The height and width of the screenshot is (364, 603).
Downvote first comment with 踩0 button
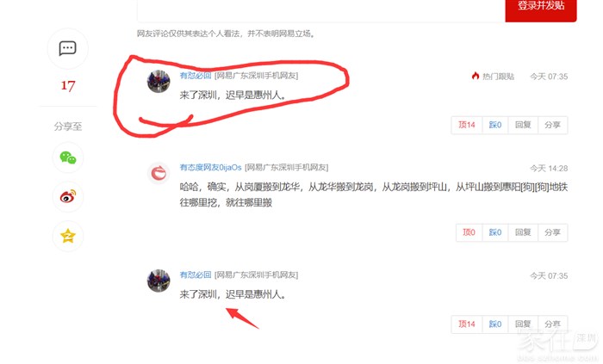tap(495, 125)
